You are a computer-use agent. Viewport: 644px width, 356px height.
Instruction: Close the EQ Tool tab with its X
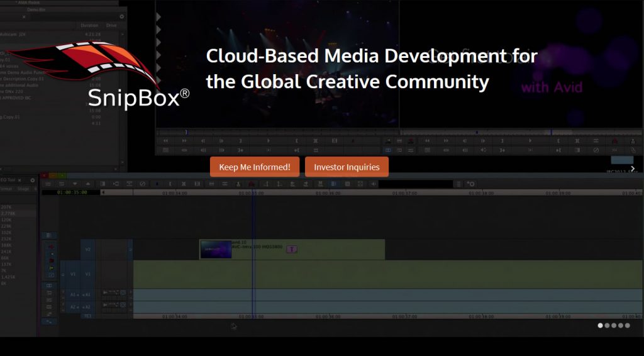point(19,181)
